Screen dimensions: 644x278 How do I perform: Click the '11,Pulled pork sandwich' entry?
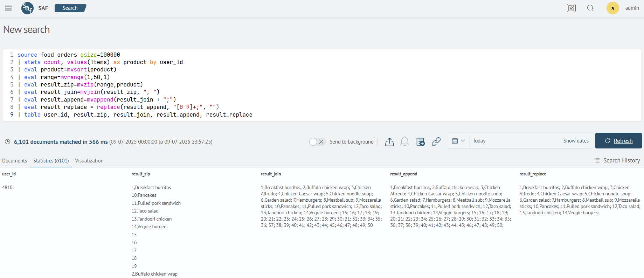(156, 203)
